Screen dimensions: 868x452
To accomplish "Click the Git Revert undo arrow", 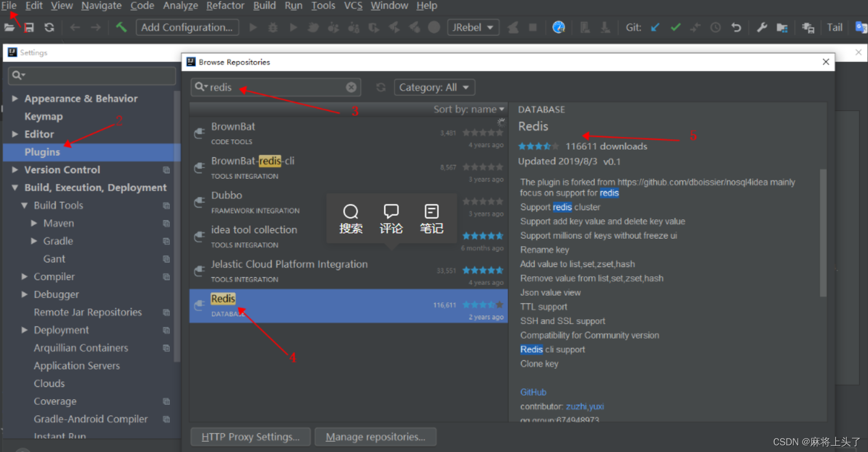I will (736, 27).
